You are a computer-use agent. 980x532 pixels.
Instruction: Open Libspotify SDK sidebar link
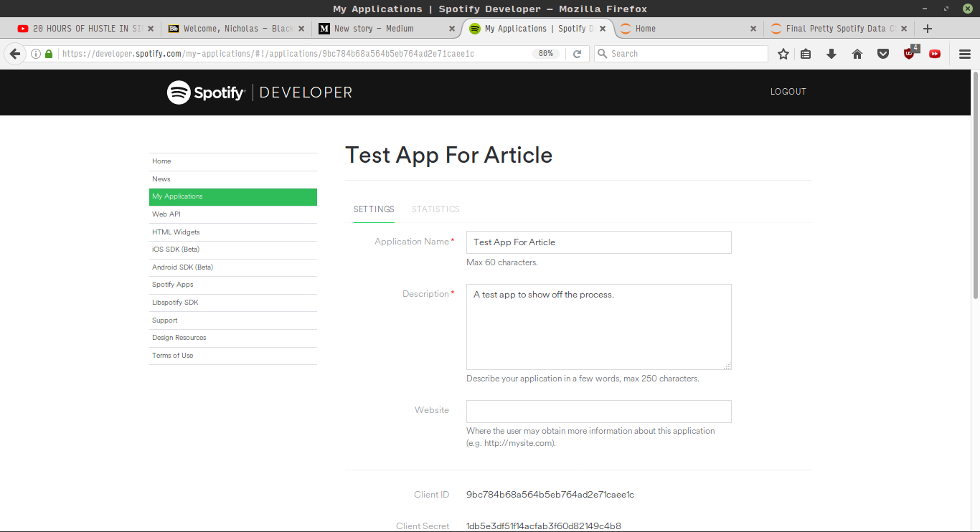[x=233, y=303]
